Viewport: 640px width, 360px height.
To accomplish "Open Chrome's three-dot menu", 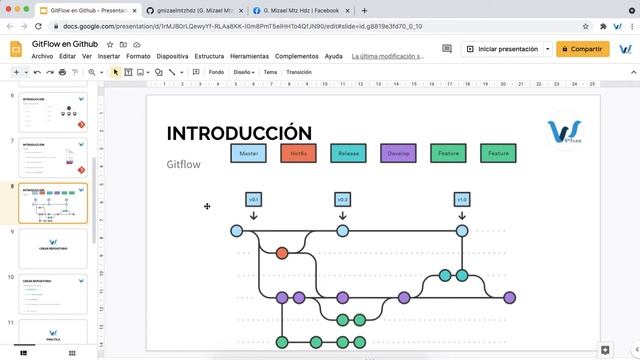I will point(632,26).
